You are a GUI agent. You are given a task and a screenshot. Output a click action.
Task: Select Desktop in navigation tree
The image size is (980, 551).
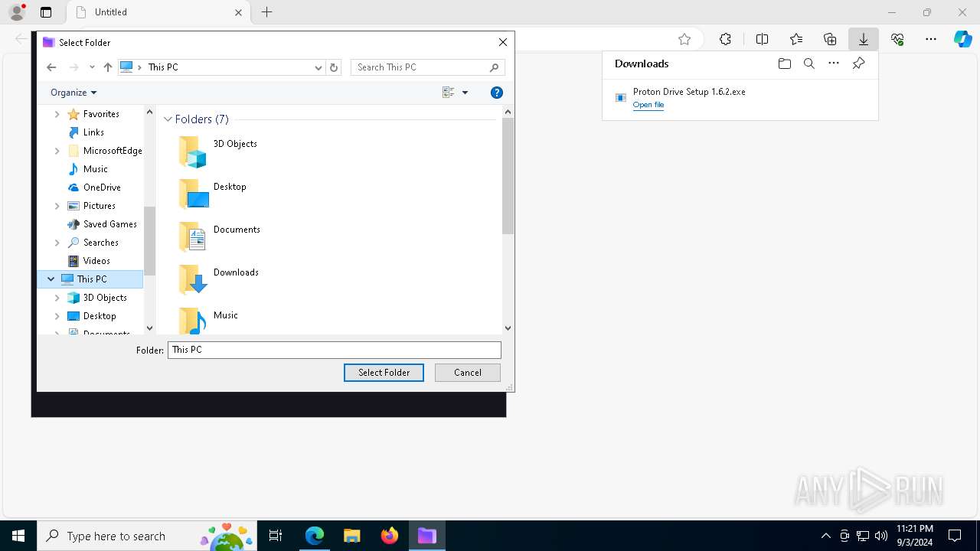(x=100, y=316)
